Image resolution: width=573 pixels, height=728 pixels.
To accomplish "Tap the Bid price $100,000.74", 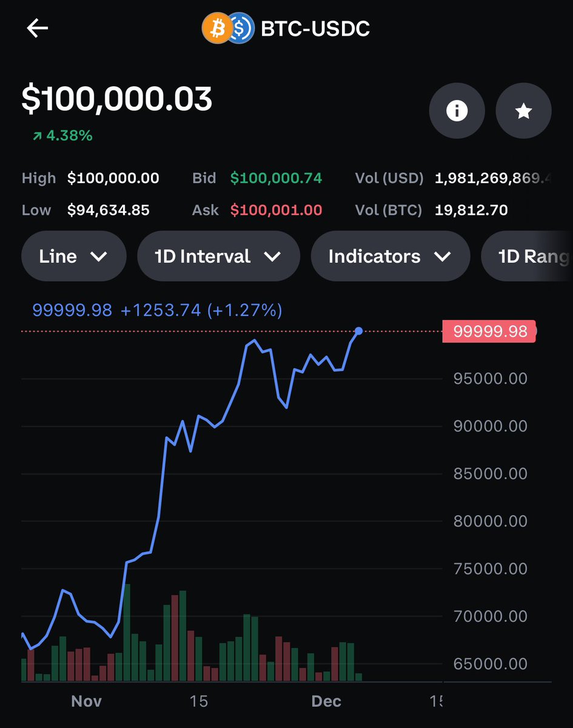I will tap(276, 178).
